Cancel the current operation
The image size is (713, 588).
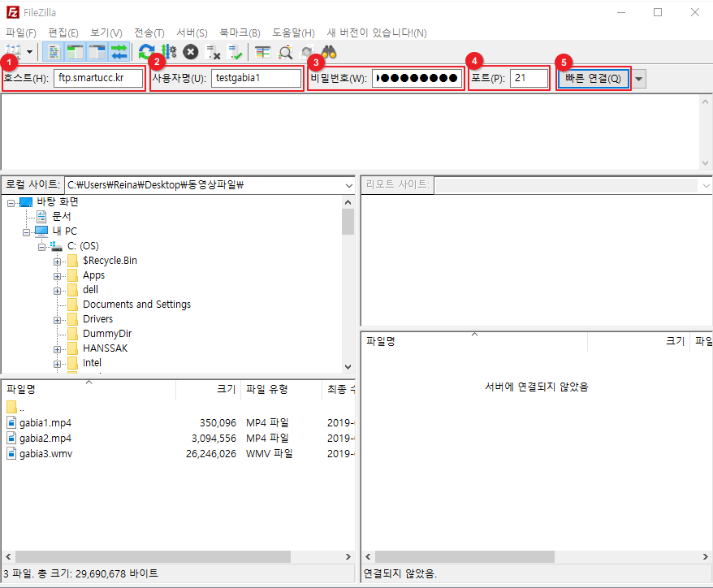[191, 52]
